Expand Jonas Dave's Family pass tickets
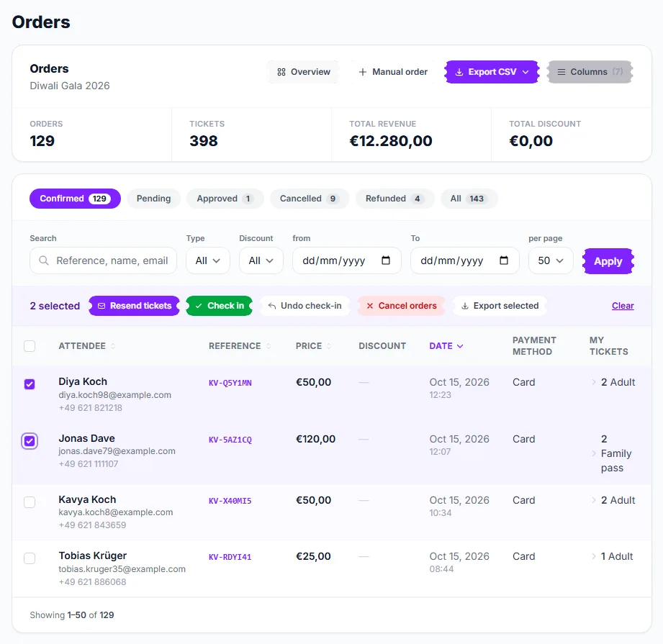 594,453
